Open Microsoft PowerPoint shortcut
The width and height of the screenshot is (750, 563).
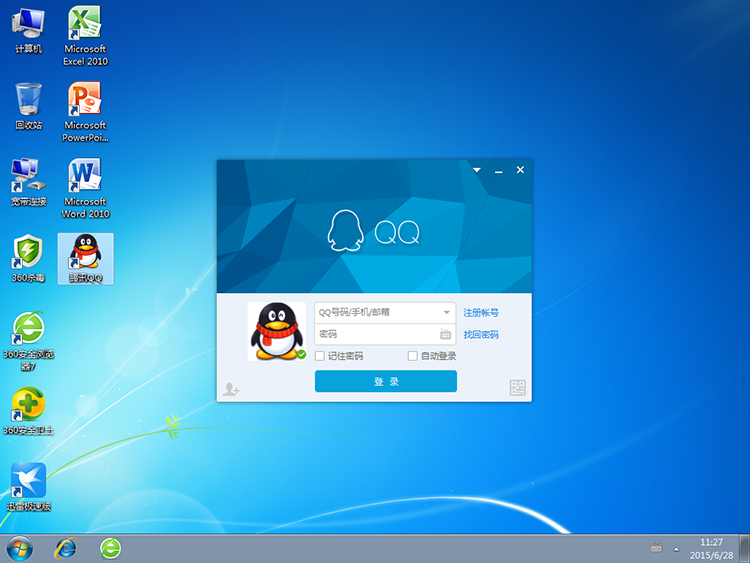pyautogui.click(x=85, y=112)
